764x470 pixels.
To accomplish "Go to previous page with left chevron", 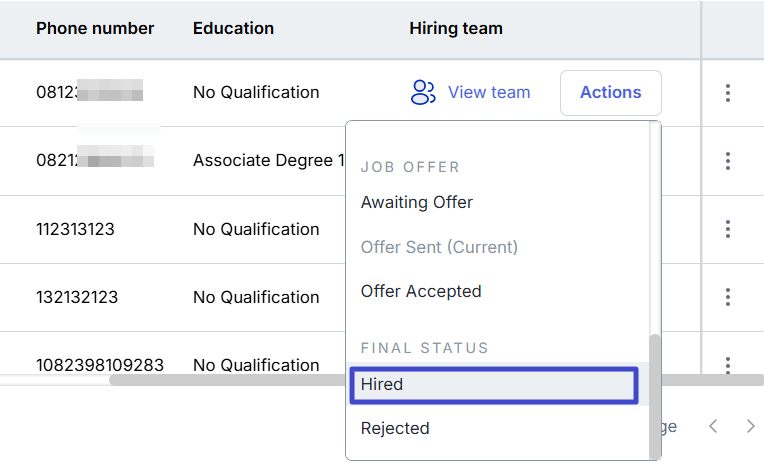I will pos(713,427).
